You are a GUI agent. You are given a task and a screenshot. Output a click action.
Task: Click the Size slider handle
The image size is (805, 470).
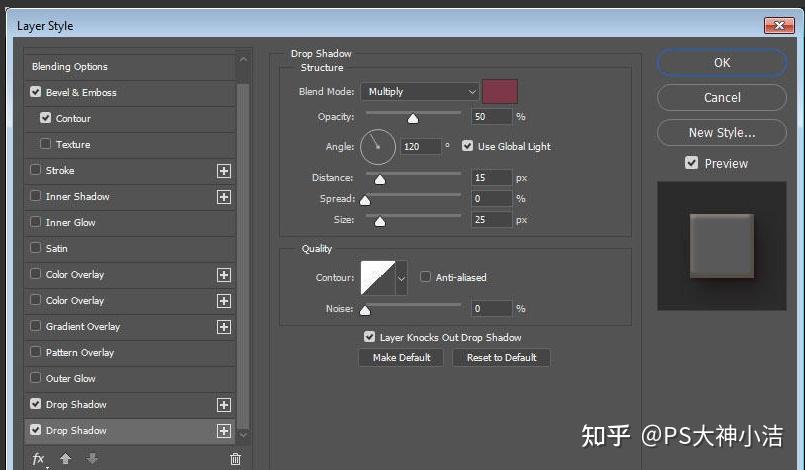[x=380, y=222]
